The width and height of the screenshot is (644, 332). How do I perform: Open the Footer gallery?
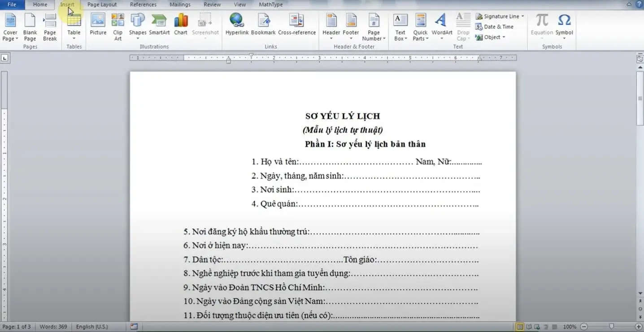coord(351,27)
